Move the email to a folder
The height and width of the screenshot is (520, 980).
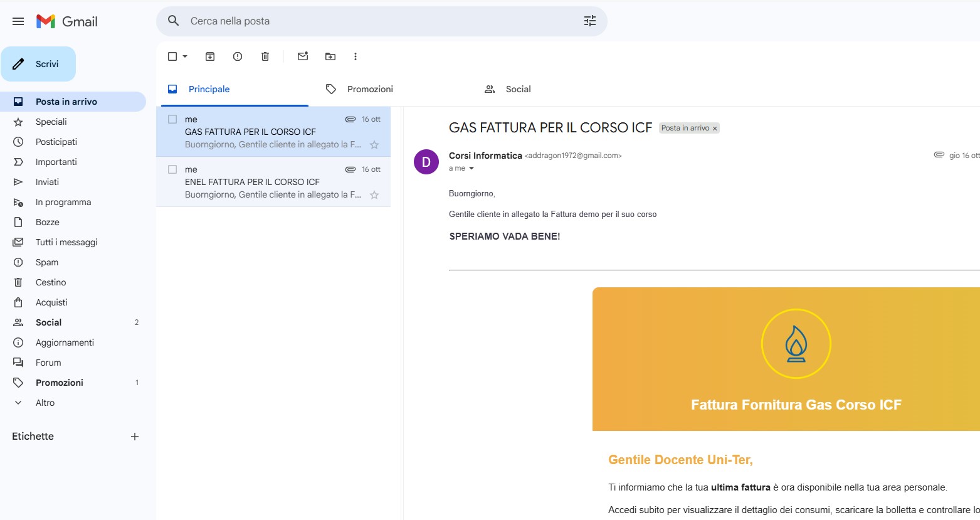[330, 56]
